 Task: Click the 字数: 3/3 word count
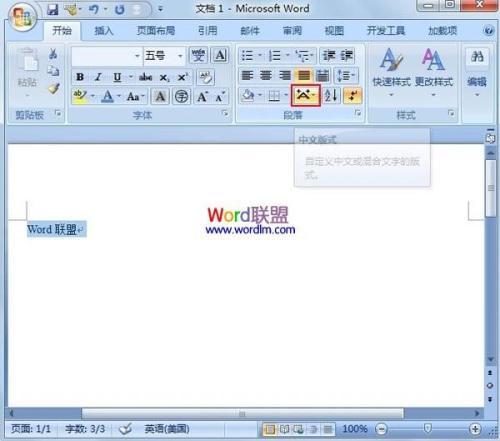pyautogui.click(x=85, y=429)
